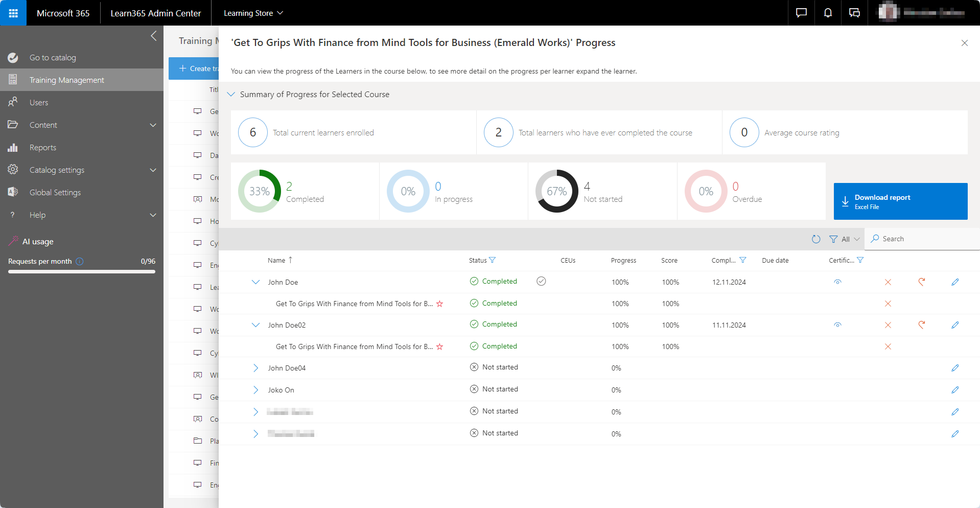Click the approved check icon for John Doe
The height and width of the screenshot is (508, 980).
(541, 281)
